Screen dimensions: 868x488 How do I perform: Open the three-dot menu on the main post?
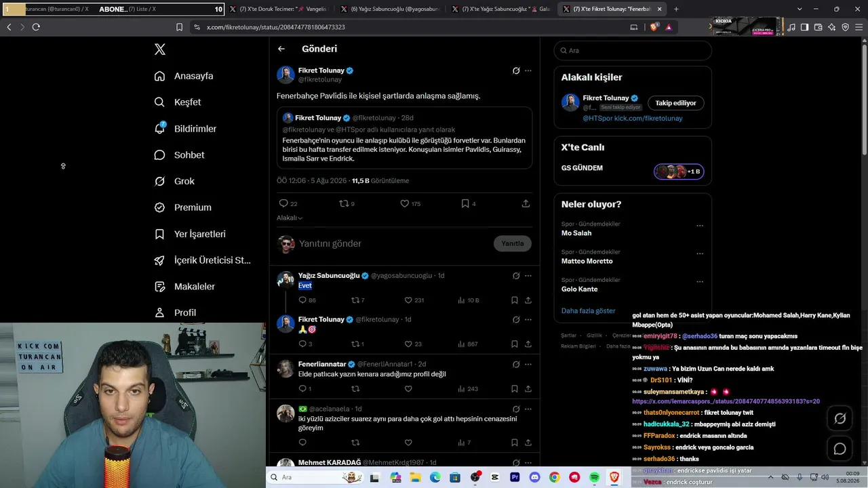(x=528, y=70)
